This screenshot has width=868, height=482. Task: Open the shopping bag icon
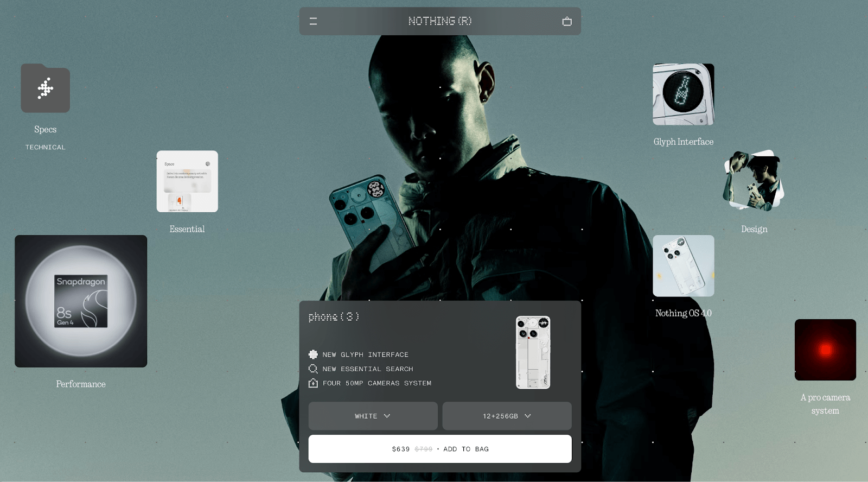coord(567,21)
